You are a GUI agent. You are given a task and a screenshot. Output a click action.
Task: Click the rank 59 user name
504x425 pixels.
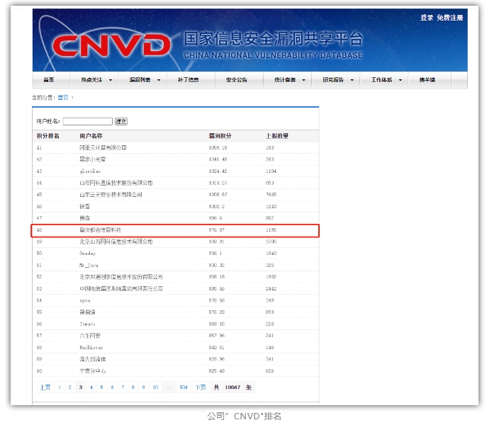point(93,359)
